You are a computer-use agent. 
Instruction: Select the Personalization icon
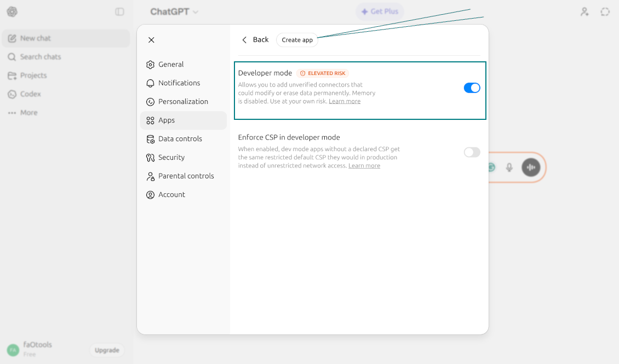click(150, 101)
